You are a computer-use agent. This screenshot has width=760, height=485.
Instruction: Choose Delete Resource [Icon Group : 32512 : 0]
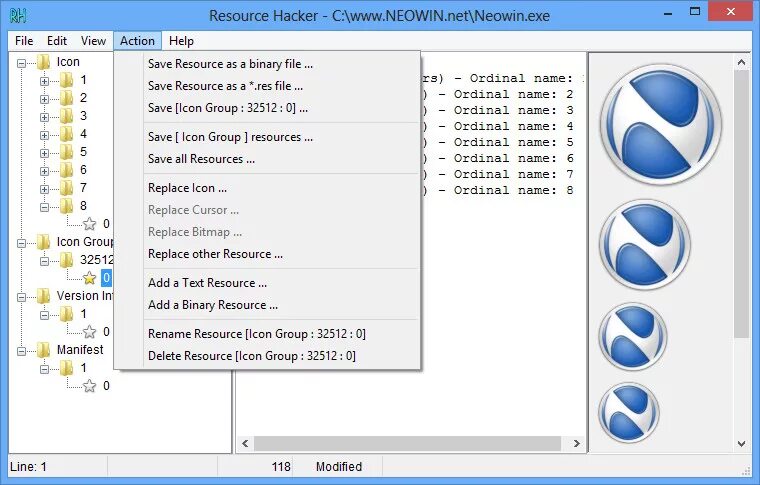pos(268,356)
